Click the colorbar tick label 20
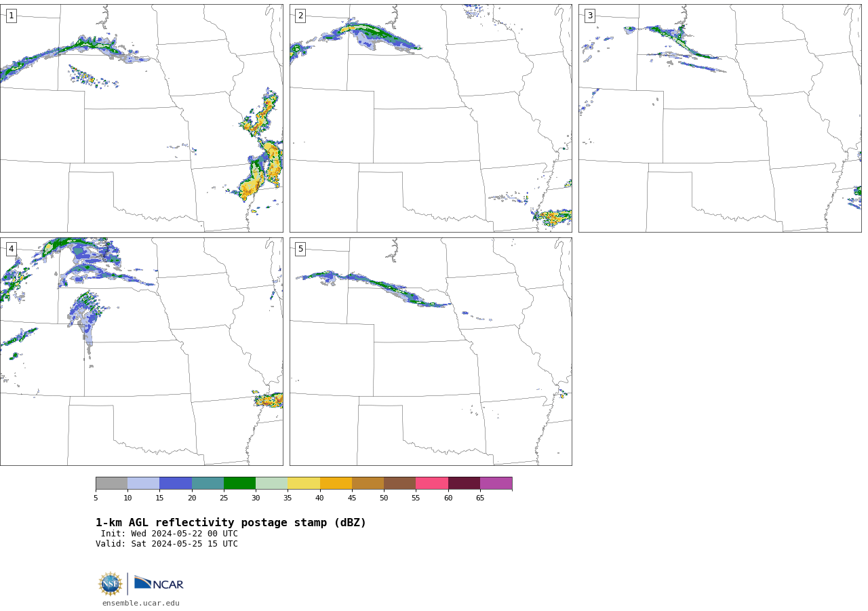The width and height of the screenshot is (868, 611). point(192,498)
